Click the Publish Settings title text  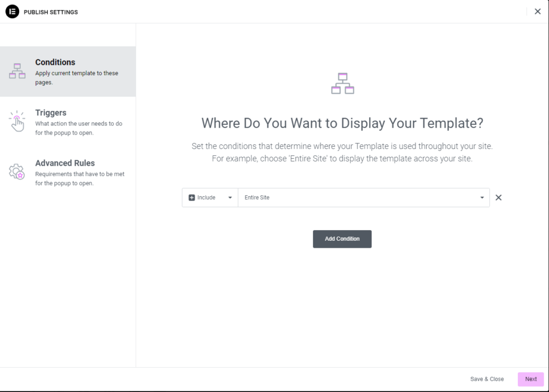point(51,12)
